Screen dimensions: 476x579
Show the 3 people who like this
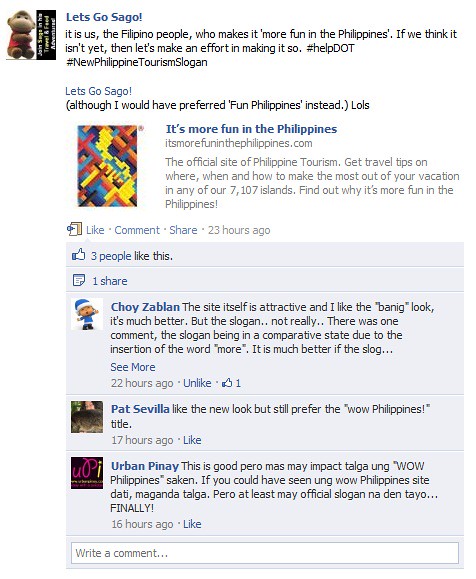click(x=111, y=256)
